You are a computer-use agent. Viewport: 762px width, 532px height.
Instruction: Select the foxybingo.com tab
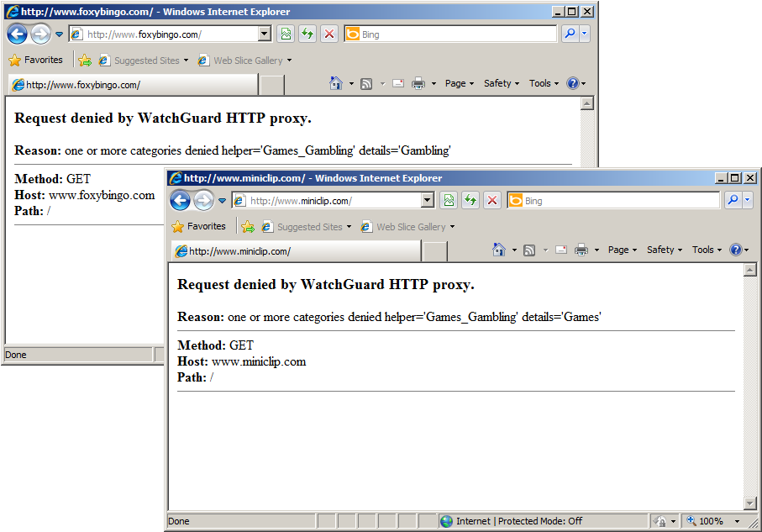pos(133,85)
